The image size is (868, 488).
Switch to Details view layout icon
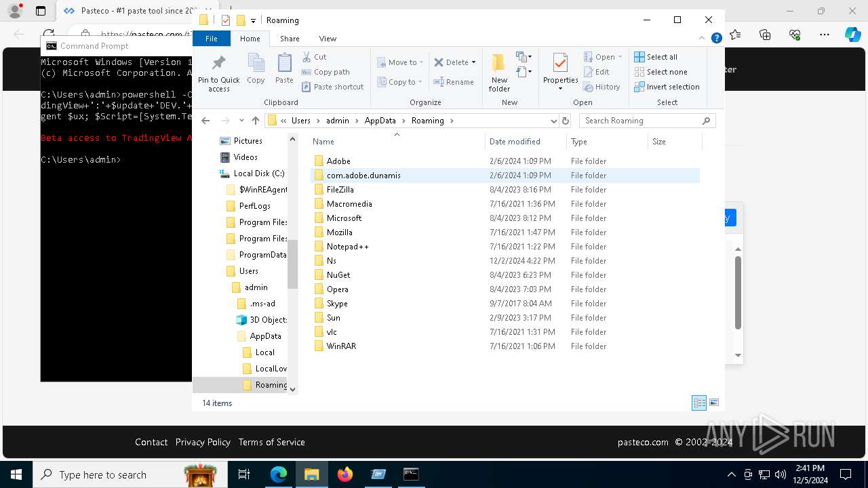[x=699, y=403]
